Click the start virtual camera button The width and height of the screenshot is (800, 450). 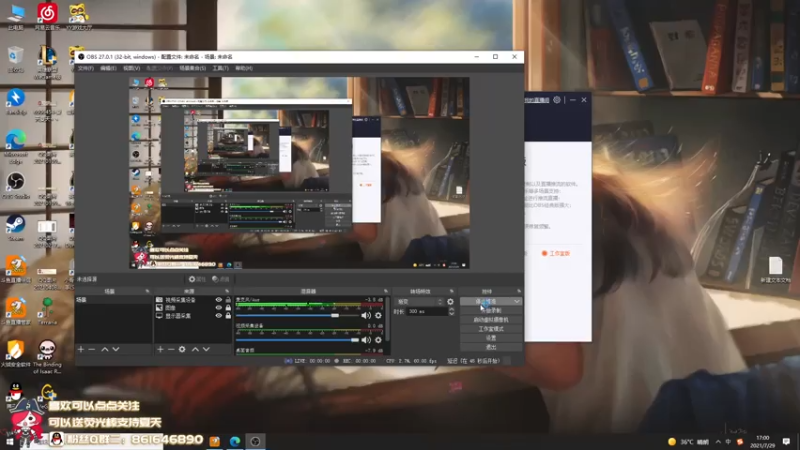tap(491, 320)
